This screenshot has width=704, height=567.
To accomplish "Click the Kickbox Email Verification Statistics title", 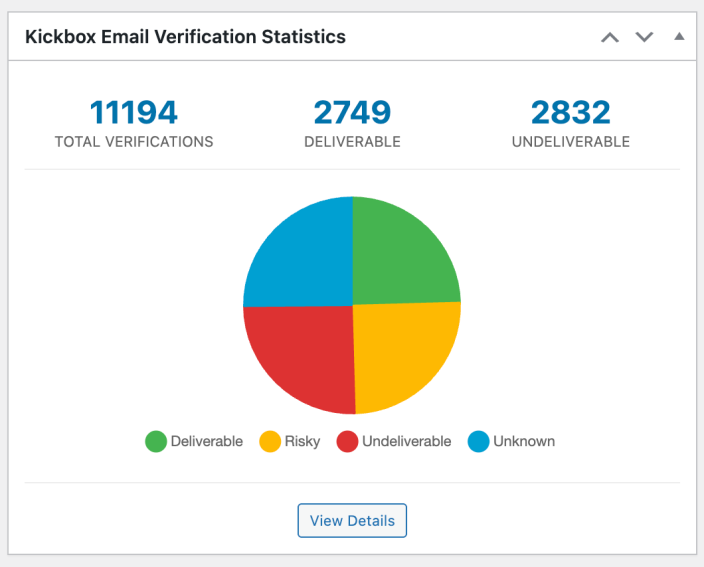I will click(x=185, y=37).
